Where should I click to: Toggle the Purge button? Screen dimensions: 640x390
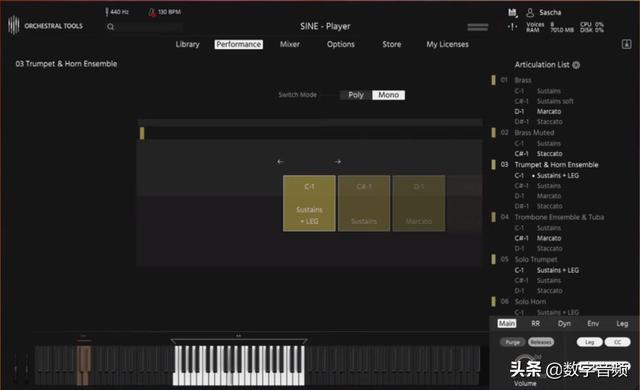point(513,342)
